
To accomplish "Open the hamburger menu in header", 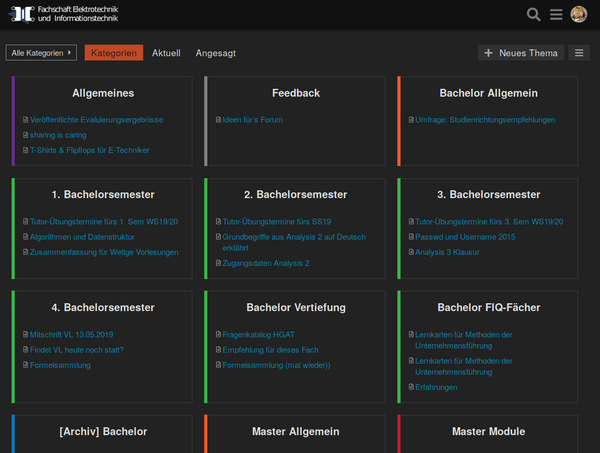I will click(x=556, y=14).
